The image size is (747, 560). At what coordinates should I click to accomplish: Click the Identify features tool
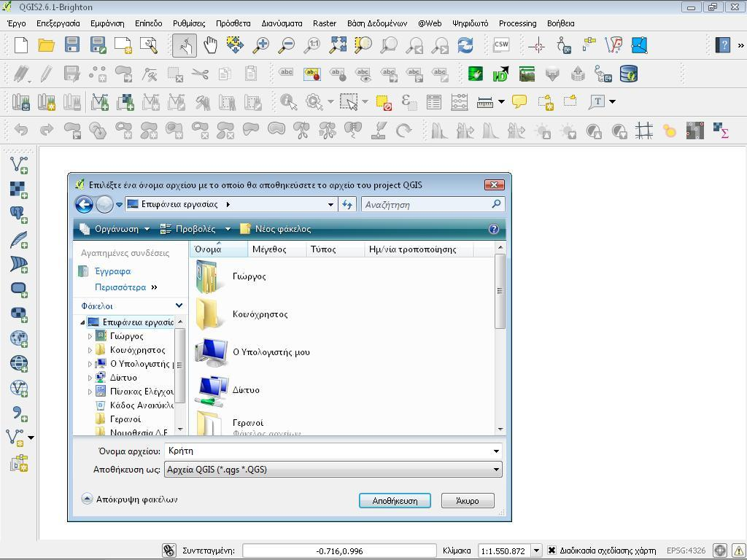point(289,101)
